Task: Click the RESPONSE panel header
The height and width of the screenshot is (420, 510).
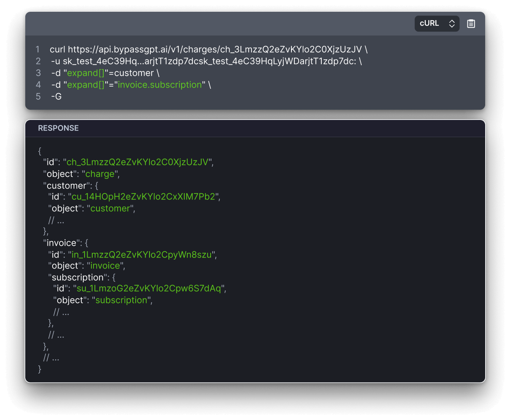Action: coord(58,128)
